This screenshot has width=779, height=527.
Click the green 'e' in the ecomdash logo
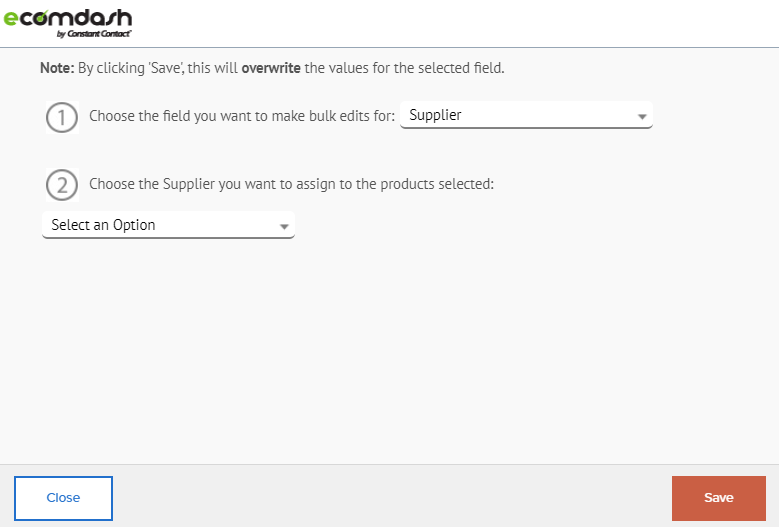click(10, 18)
